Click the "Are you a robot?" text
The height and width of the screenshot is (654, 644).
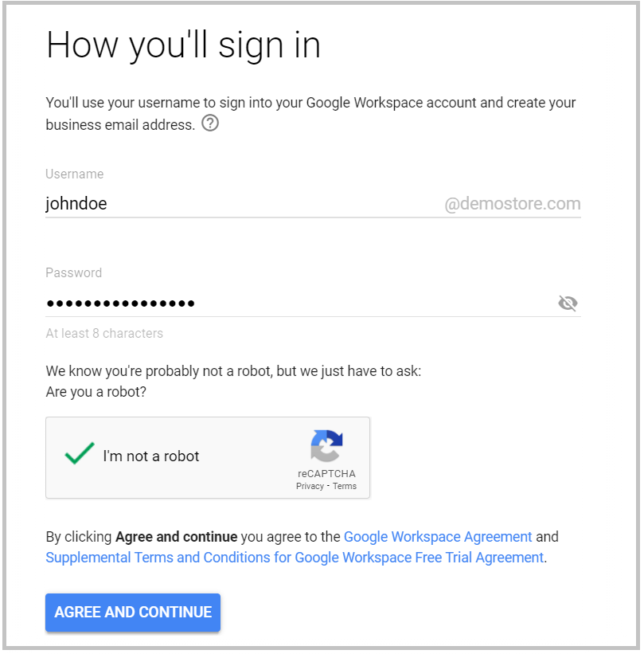(x=96, y=392)
